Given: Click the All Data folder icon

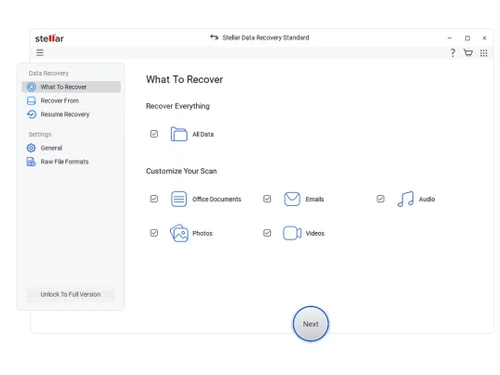Looking at the screenshot, I should 179,134.
